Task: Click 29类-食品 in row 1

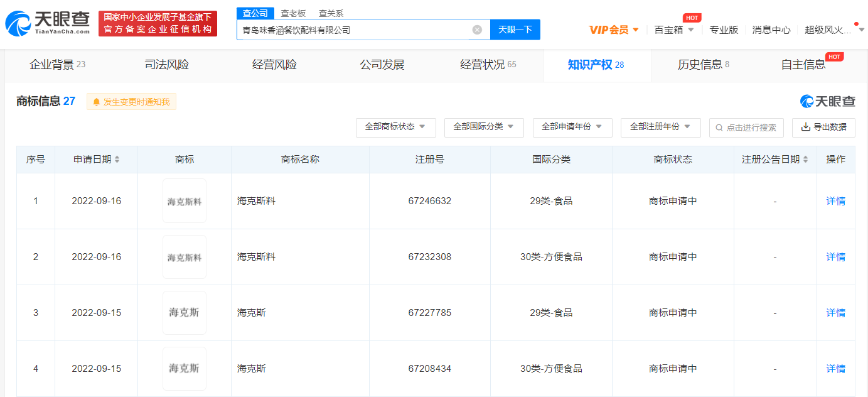Action: coord(551,201)
